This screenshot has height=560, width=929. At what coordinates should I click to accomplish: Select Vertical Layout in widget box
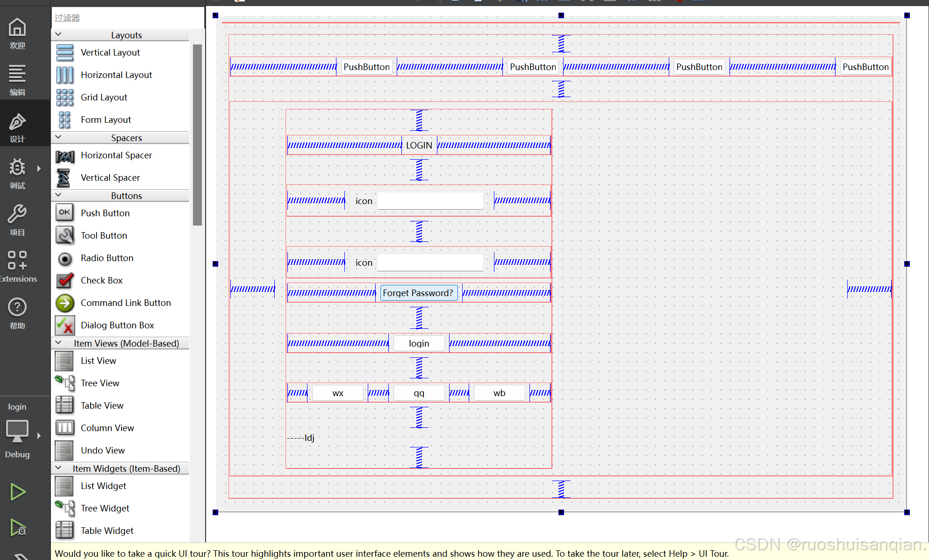click(110, 52)
